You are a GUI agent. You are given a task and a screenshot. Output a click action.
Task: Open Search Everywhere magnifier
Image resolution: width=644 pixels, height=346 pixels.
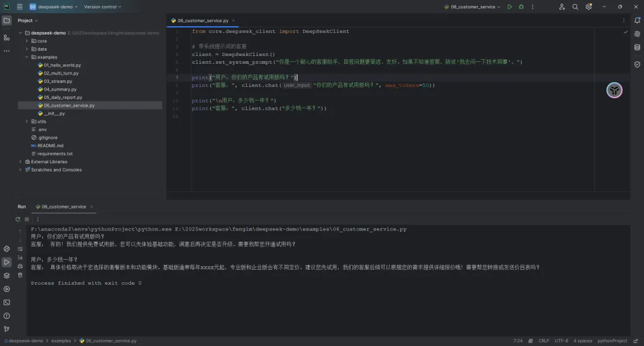click(x=575, y=7)
